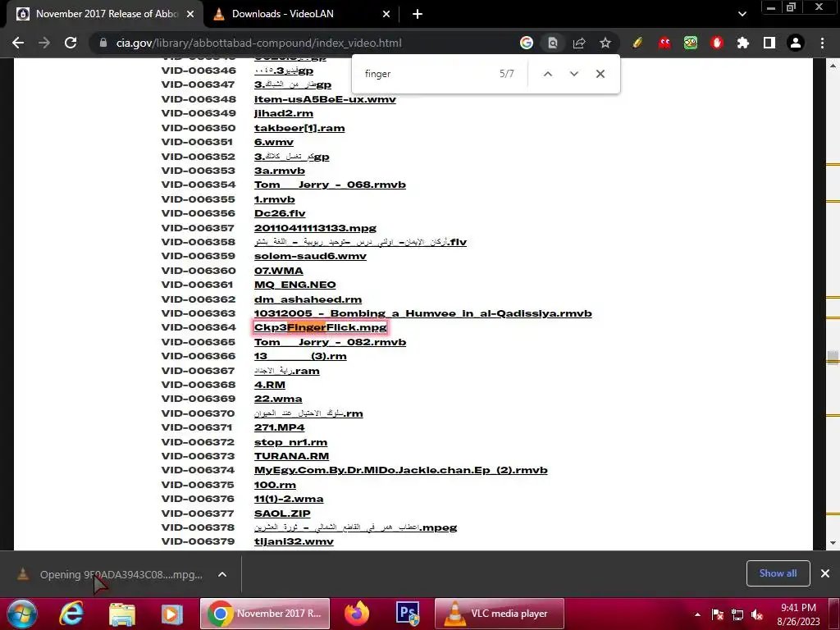Open the tijani32.wmv link
The image size is (840, 630).
point(294,541)
